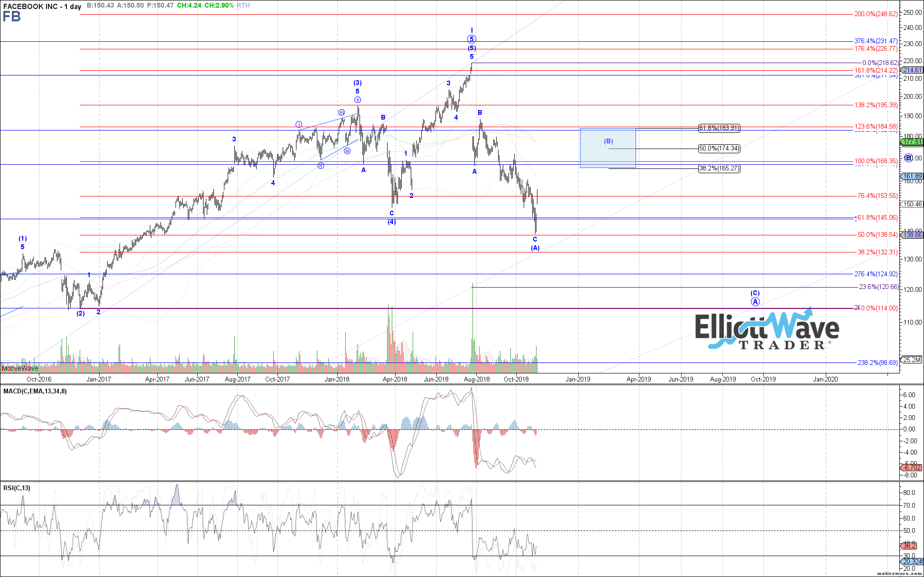
Task: Click the blue (B) target zone box
Action: coord(608,148)
